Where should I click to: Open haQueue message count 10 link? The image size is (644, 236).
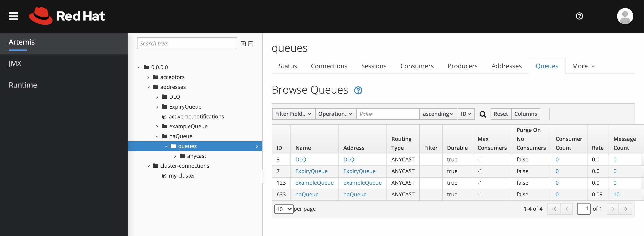click(616, 195)
